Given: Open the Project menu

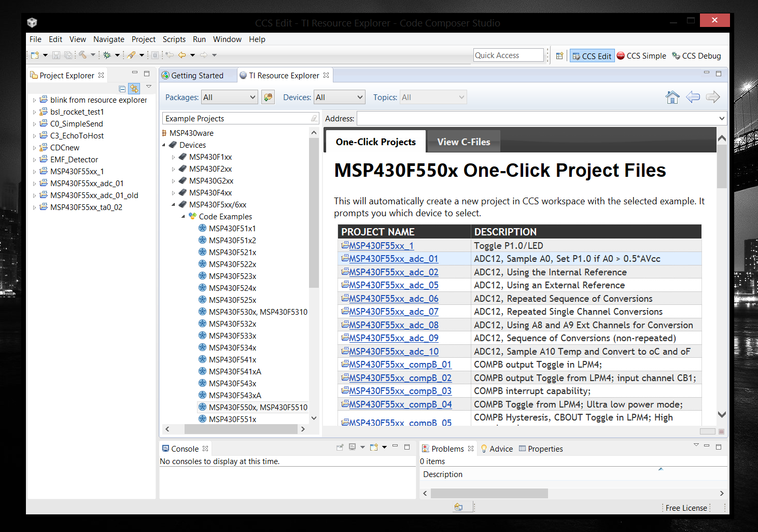Looking at the screenshot, I should pos(143,39).
